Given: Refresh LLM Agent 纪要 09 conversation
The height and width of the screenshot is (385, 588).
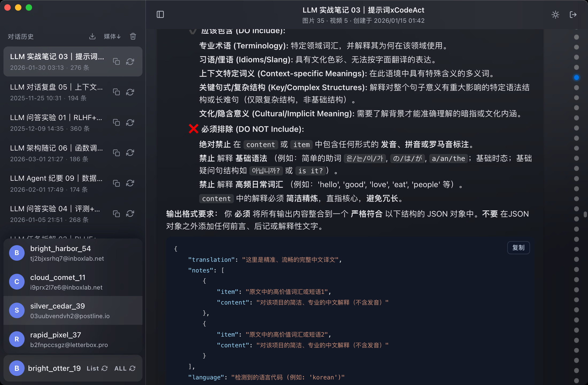Looking at the screenshot, I should (130, 183).
